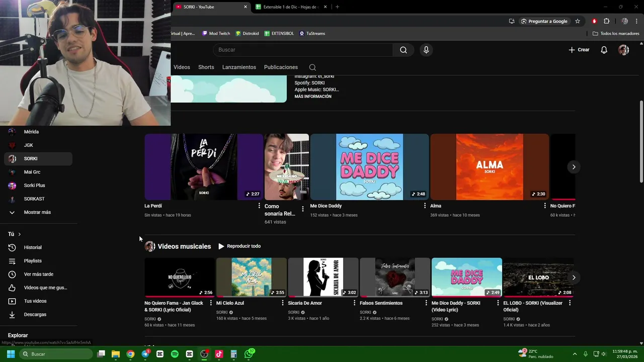Viewport: 644px width, 362px height.
Task: Open the Alma video thumbnail
Action: pos(490,167)
